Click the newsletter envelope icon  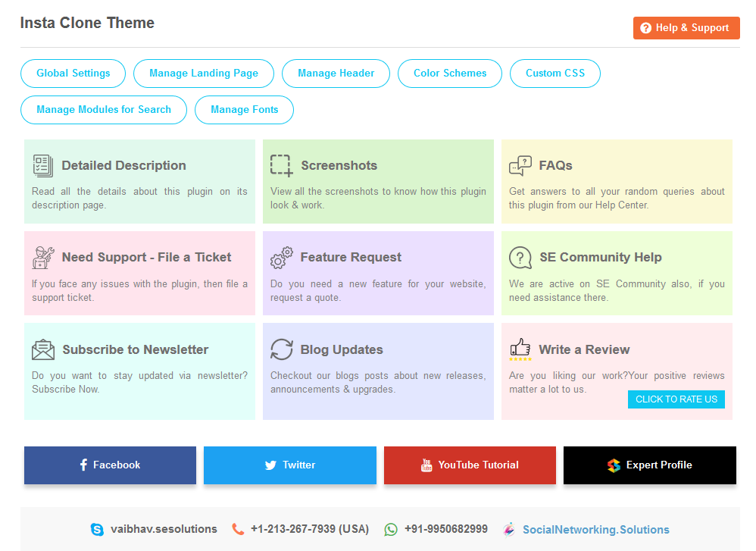point(43,349)
